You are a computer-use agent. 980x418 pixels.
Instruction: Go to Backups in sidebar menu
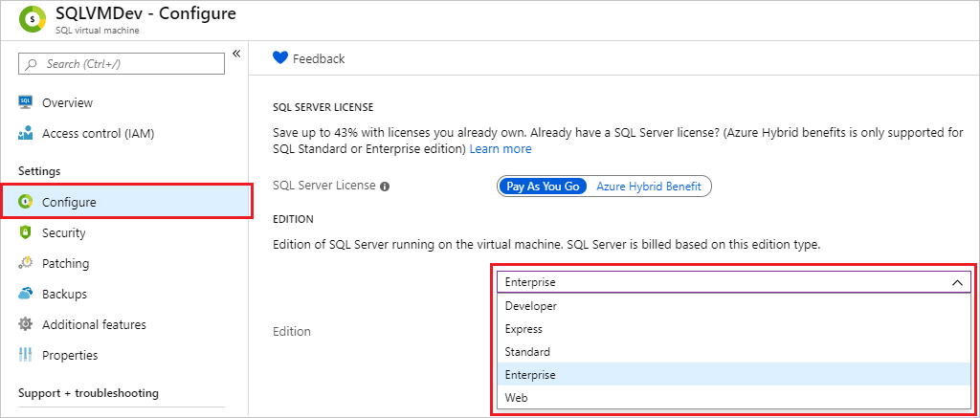pos(64,294)
